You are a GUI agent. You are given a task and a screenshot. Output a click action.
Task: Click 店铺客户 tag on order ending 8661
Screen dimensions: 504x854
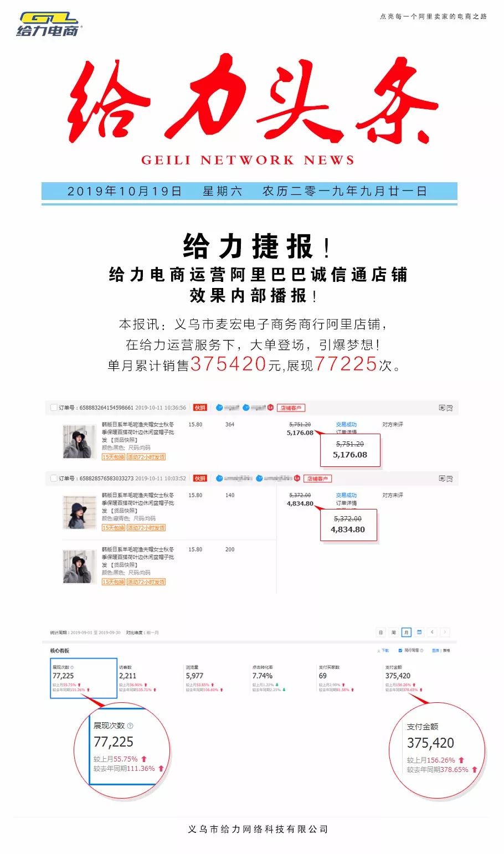(x=291, y=408)
